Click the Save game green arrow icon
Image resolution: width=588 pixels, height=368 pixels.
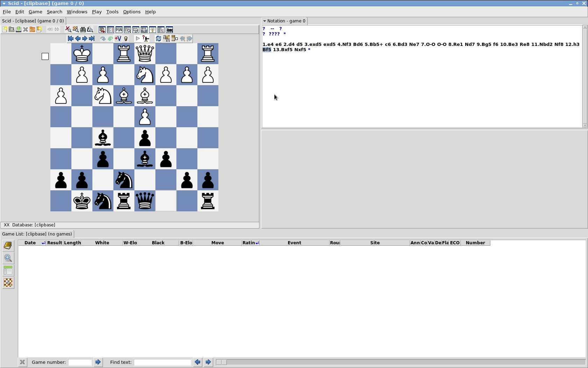(x=19, y=29)
